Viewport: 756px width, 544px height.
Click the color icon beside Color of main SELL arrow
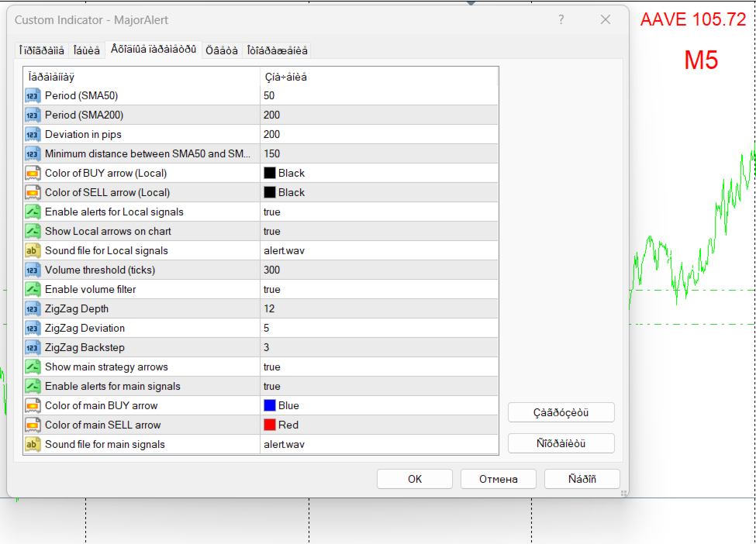point(33,425)
